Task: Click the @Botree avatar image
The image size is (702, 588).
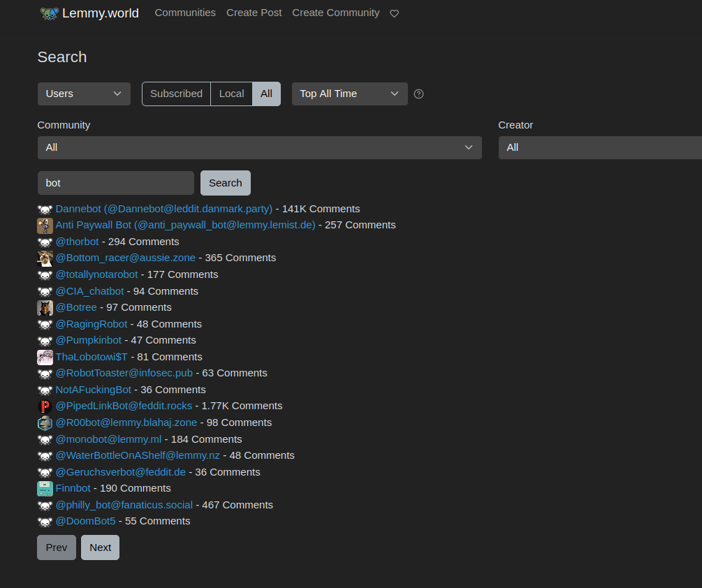Action: coord(45,308)
